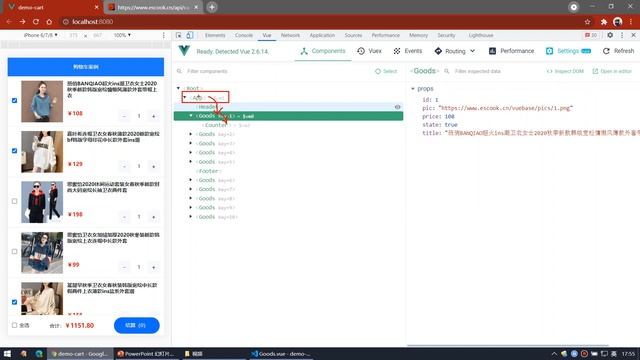Viewport: 640px width, 360px height.
Task: Click the ¥108 product thumbnail
Action: click(42, 101)
